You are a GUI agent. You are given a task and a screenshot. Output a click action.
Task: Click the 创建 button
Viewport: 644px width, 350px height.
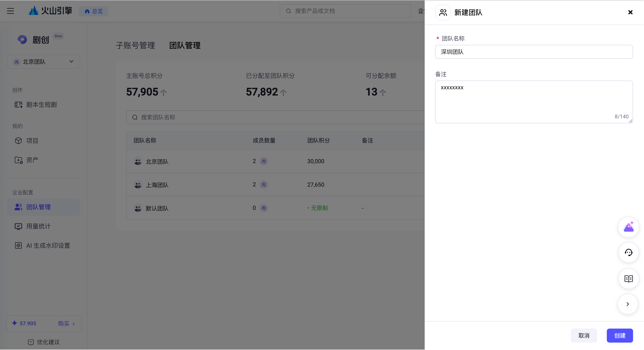[x=620, y=336]
